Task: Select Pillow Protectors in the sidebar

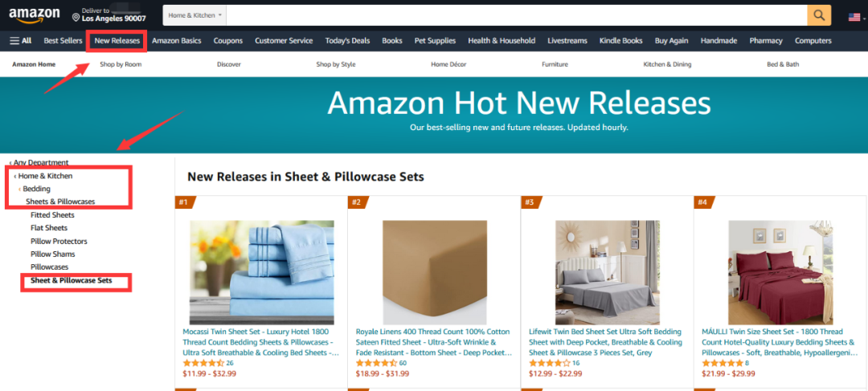Action: [59, 241]
